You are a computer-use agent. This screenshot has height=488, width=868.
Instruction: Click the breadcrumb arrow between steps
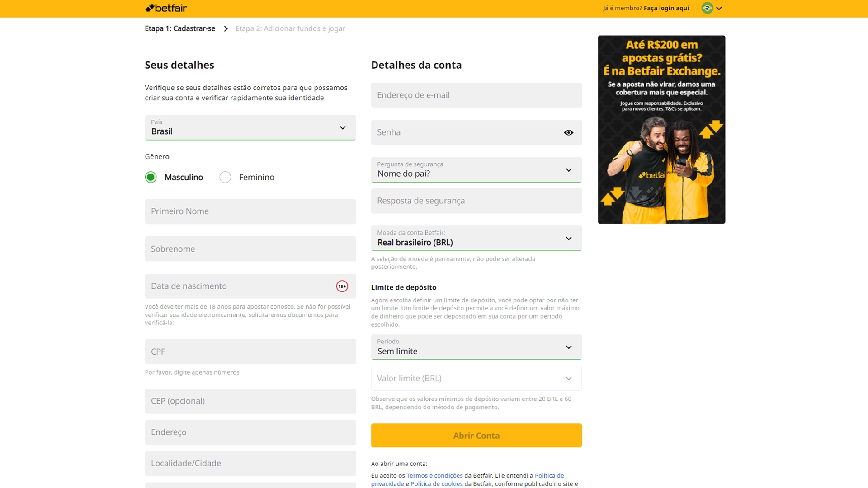tap(226, 29)
